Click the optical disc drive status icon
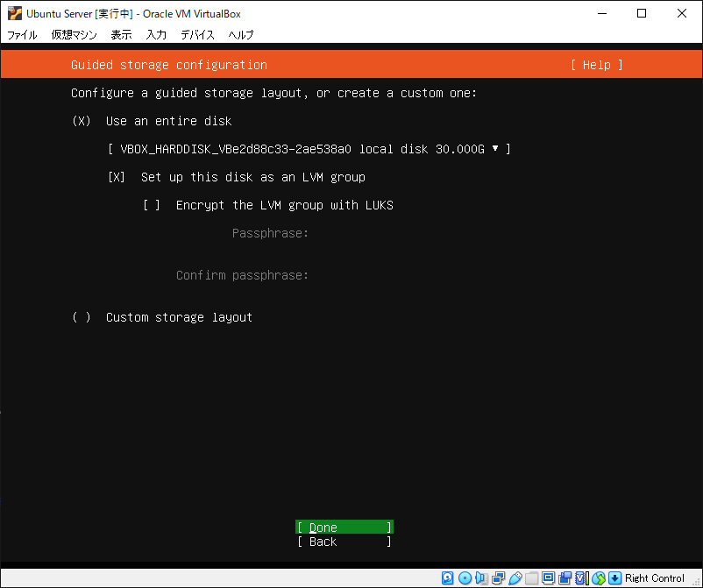Image resolution: width=703 pixels, height=588 pixels. 465,577
